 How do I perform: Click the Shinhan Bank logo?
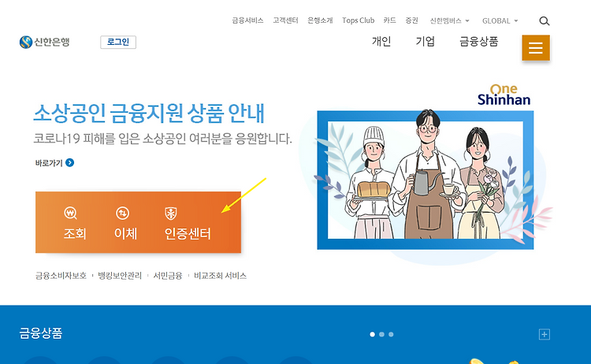click(44, 42)
